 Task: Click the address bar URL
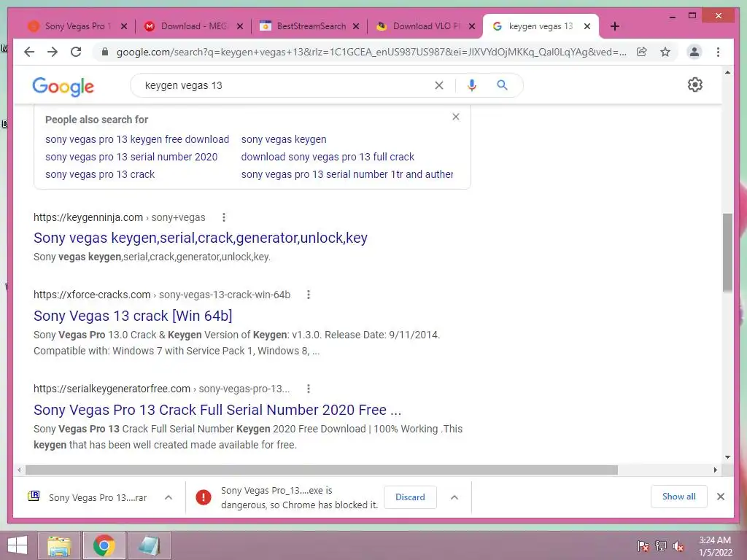pyautogui.click(x=371, y=52)
